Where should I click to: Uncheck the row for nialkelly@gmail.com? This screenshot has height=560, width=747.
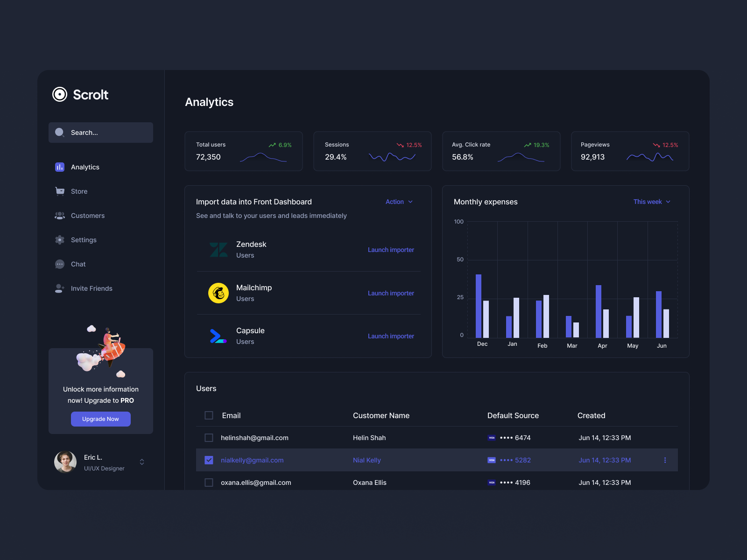[209, 460]
